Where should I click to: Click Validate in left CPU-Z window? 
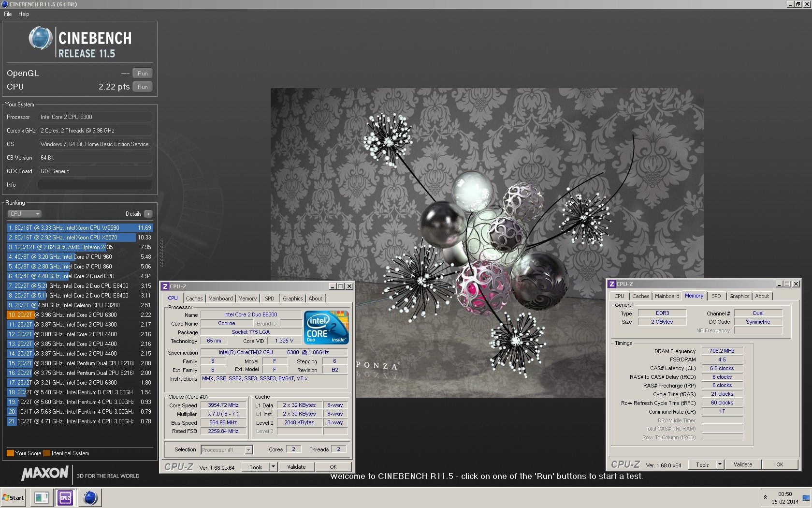tap(296, 467)
